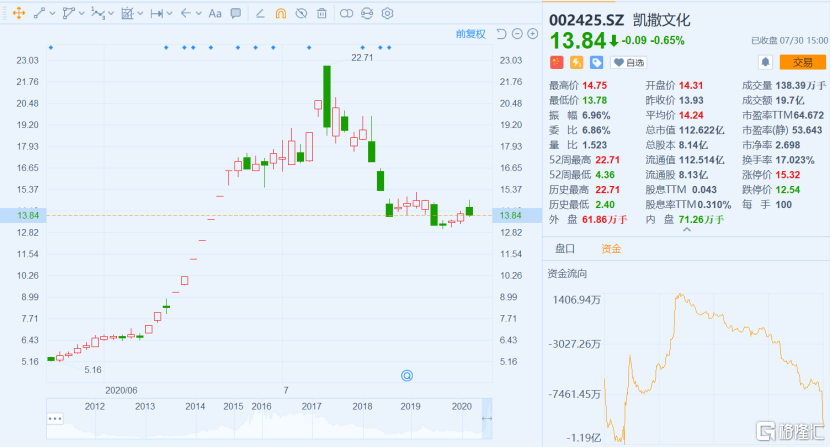Expand the arrow tool dropdown
Viewport: 831px width, 448px height.
(199, 14)
